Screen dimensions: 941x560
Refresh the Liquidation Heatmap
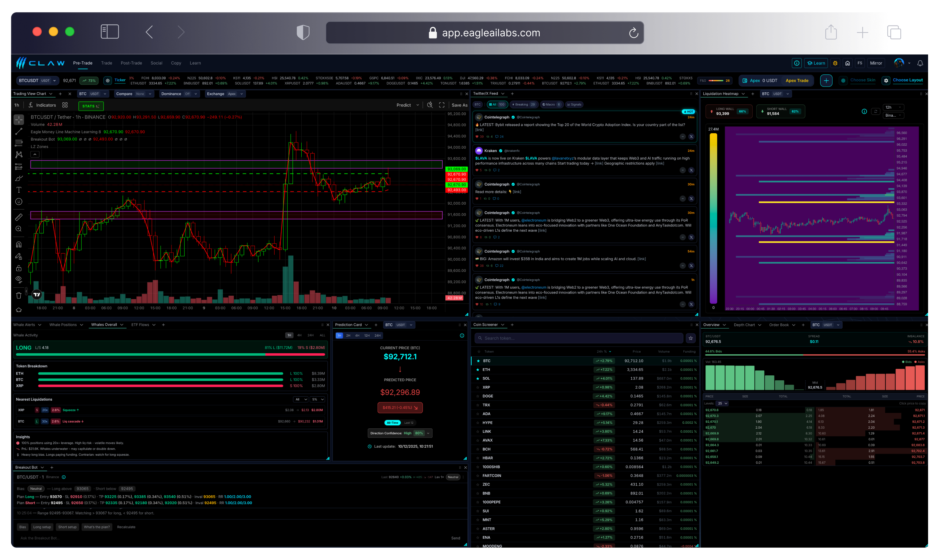point(876,111)
